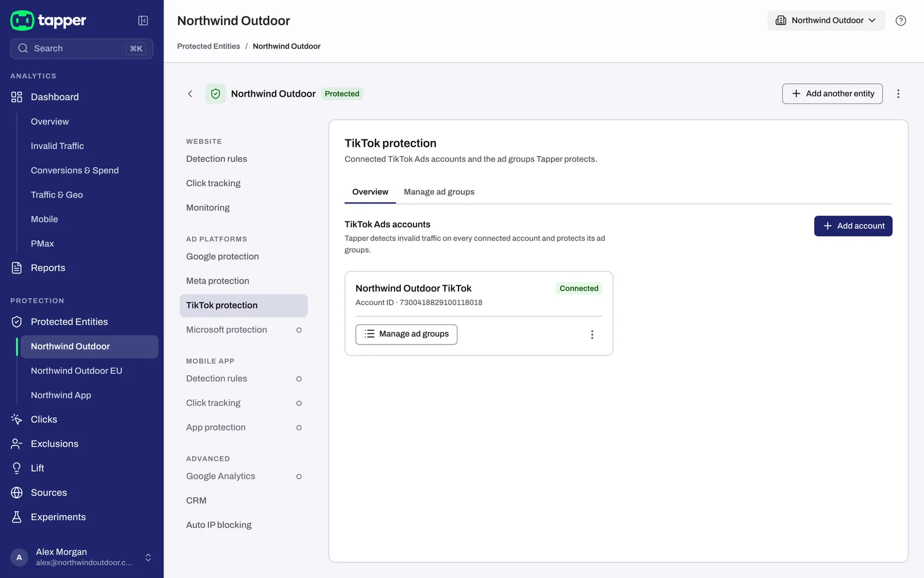Open Reports in the sidebar
This screenshot has width=924, height=578.
tap(81, 268)
